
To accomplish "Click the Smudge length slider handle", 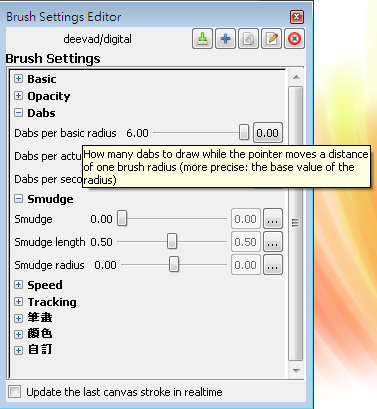I will [172, 241].
